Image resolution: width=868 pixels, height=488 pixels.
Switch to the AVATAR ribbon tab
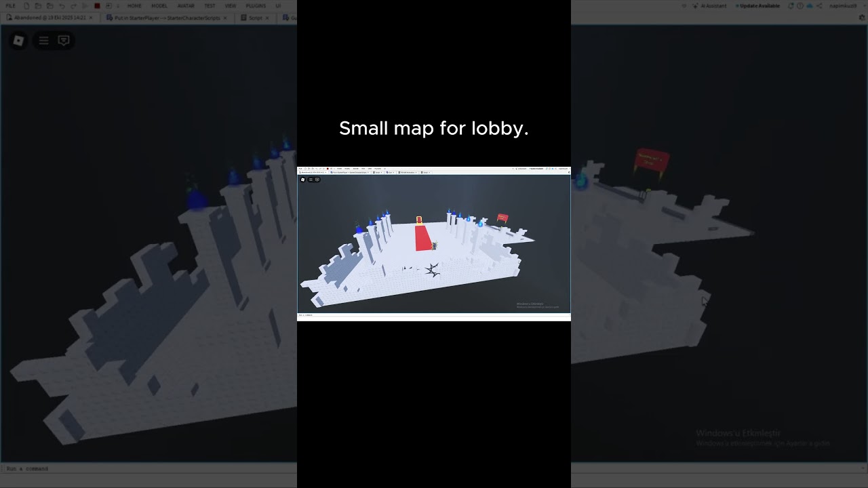[x=186, y=5]
